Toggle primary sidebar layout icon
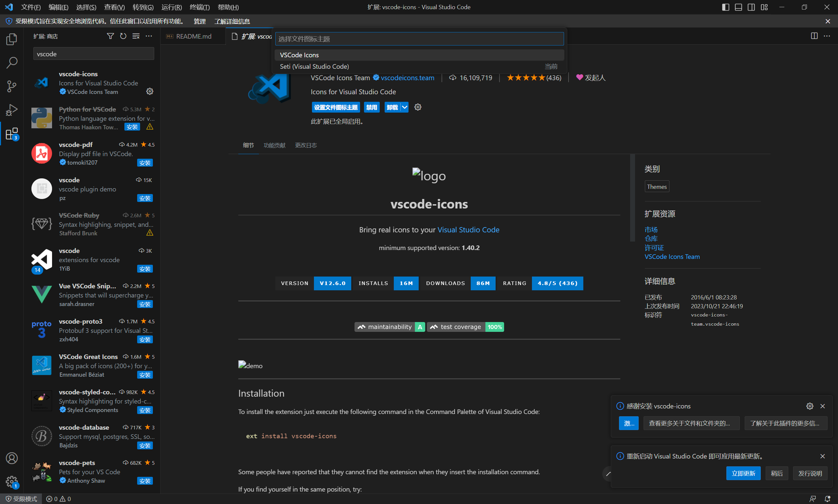This screenshot has width=838, height=504. pyautogui.click(x=726, y=7)
